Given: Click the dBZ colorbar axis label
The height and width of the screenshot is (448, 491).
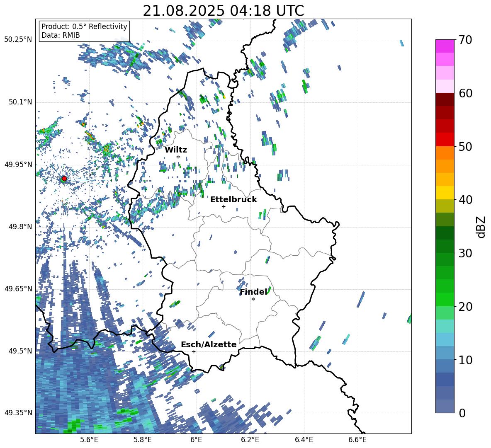Looking at the screenshot, I should pyautogui.click(x=481, y=227).
